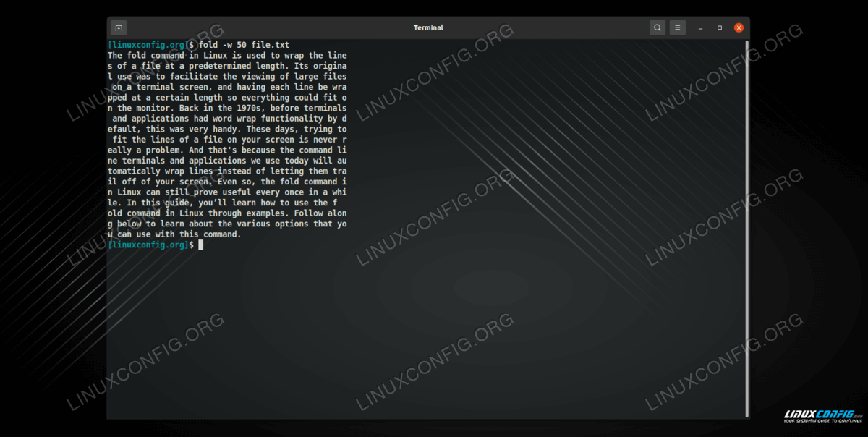868x437 pixels.
Task: Minimize the Terminal window
Action: [700, 27]
